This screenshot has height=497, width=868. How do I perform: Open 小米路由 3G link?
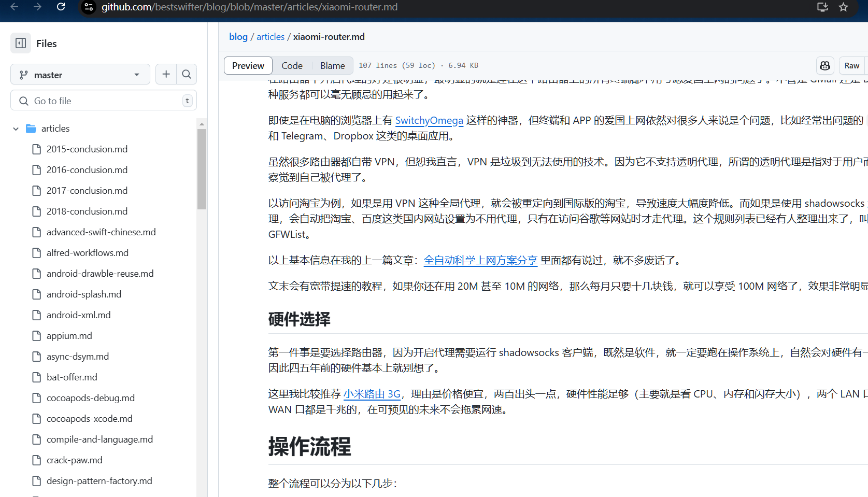[372, 394]
